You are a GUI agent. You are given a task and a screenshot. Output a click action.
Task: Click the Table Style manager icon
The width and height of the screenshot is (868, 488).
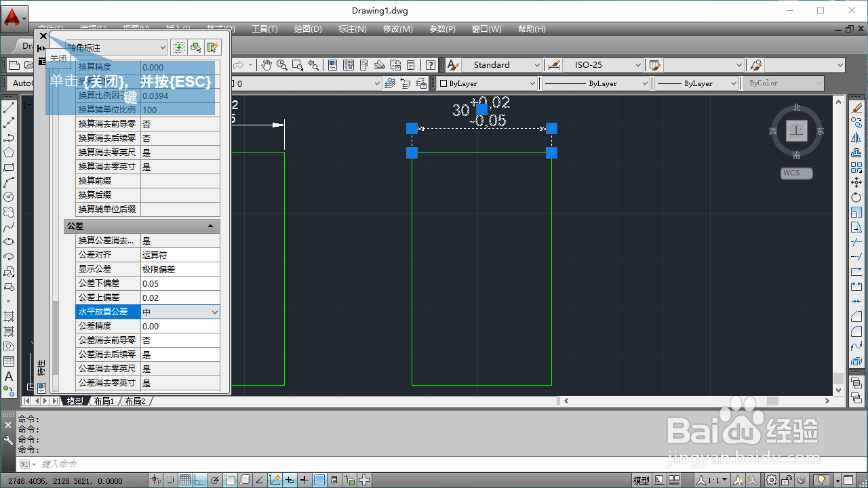point(654,65)
